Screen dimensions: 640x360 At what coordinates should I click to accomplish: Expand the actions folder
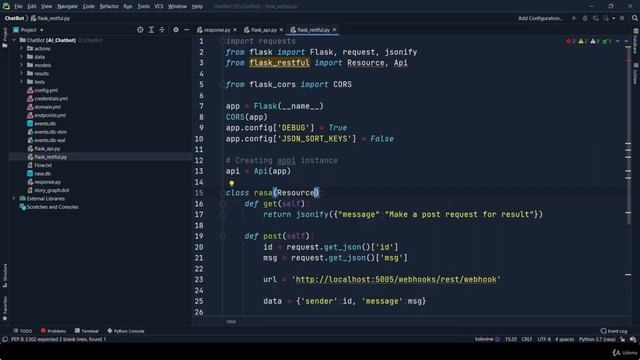(22, 49)
